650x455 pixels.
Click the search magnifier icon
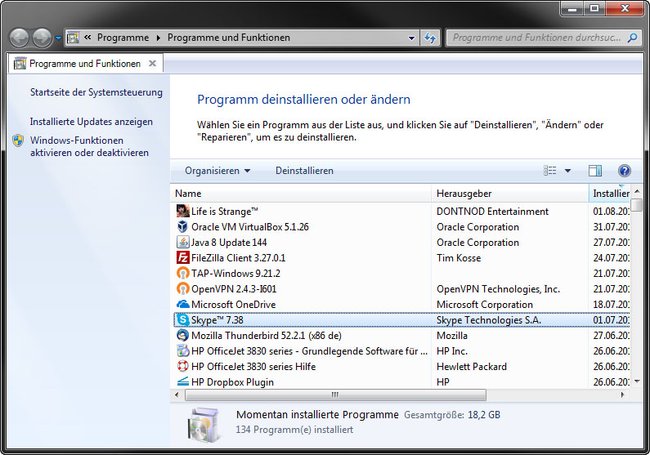coord(632,38)
